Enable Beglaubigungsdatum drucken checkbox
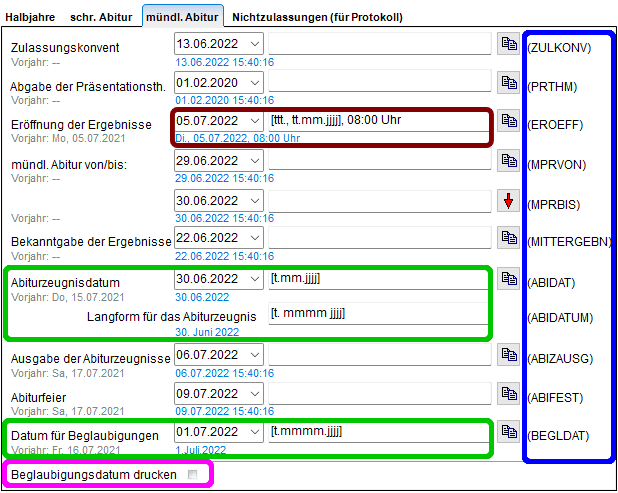The image size is (618, 493). (192, 474)
